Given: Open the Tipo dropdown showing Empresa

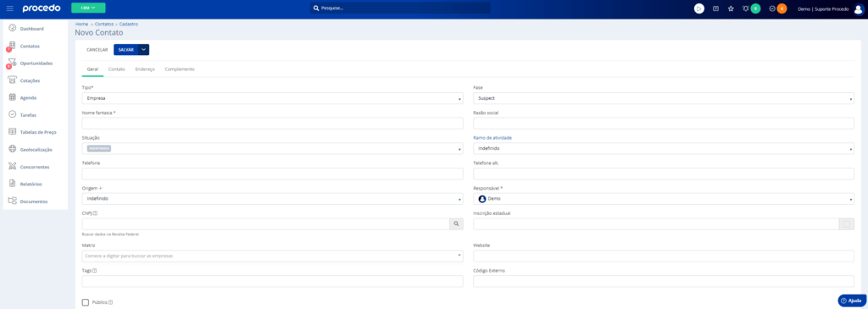Looking at the screenshot, I should (x=272, y=98).
